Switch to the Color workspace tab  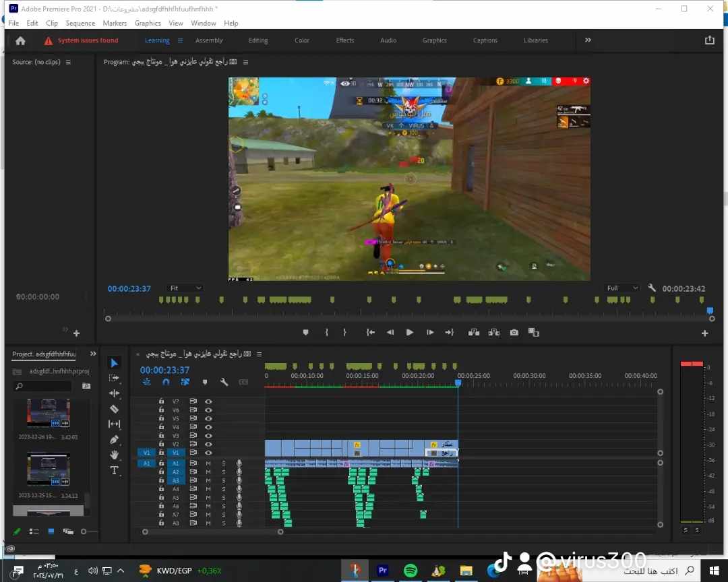coord(302,40)
